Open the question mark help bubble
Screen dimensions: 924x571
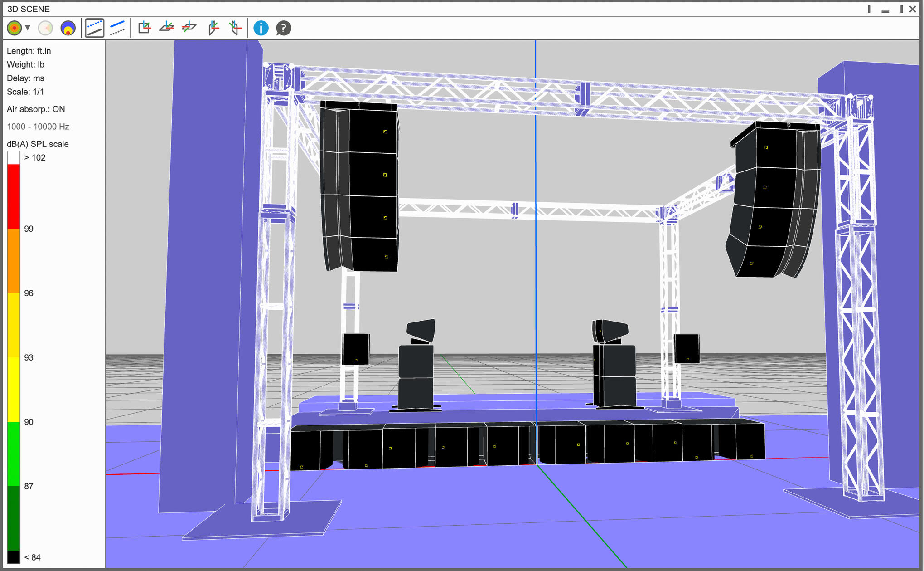[x=283, y=28]
